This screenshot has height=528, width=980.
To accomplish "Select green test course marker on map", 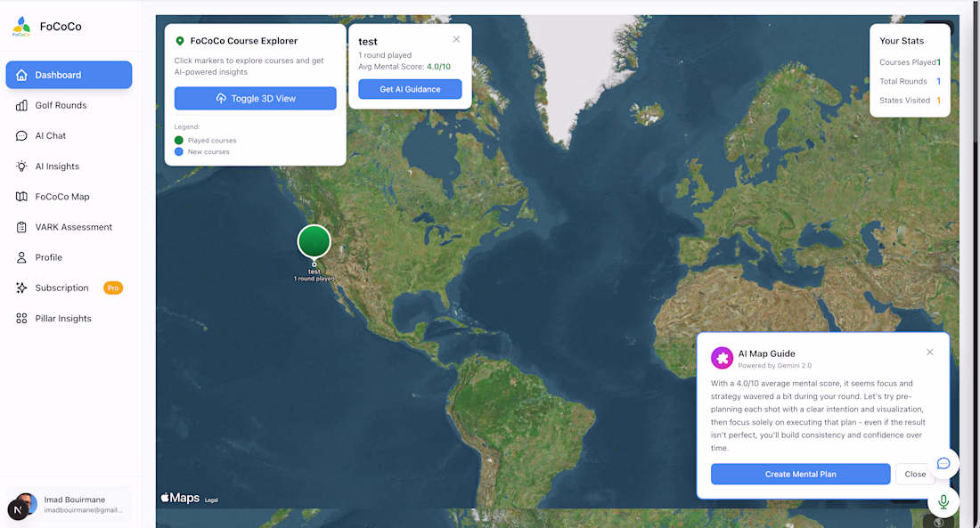I will (x=314, y=242).
